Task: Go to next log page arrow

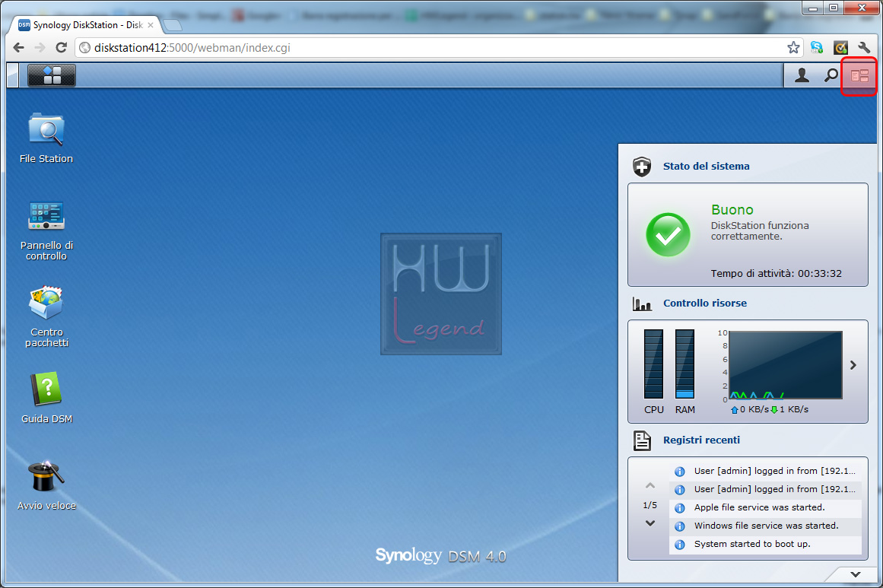Action: pos(650,523)
